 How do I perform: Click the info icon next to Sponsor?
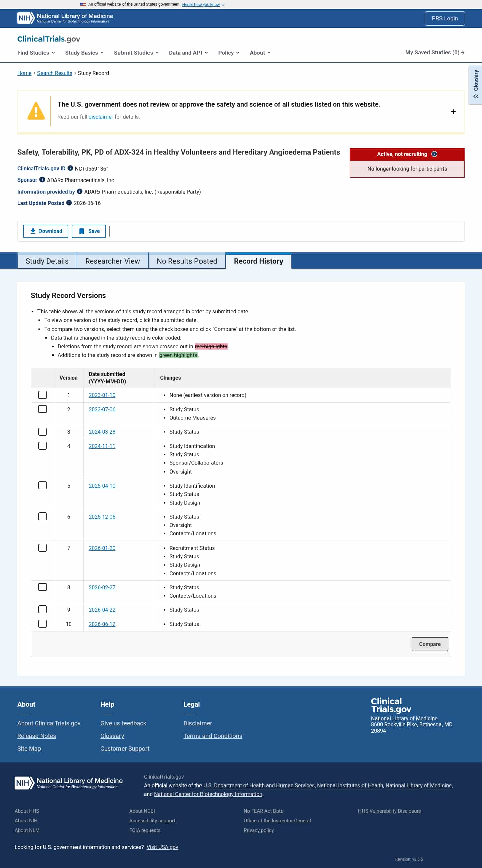point(42,179)
